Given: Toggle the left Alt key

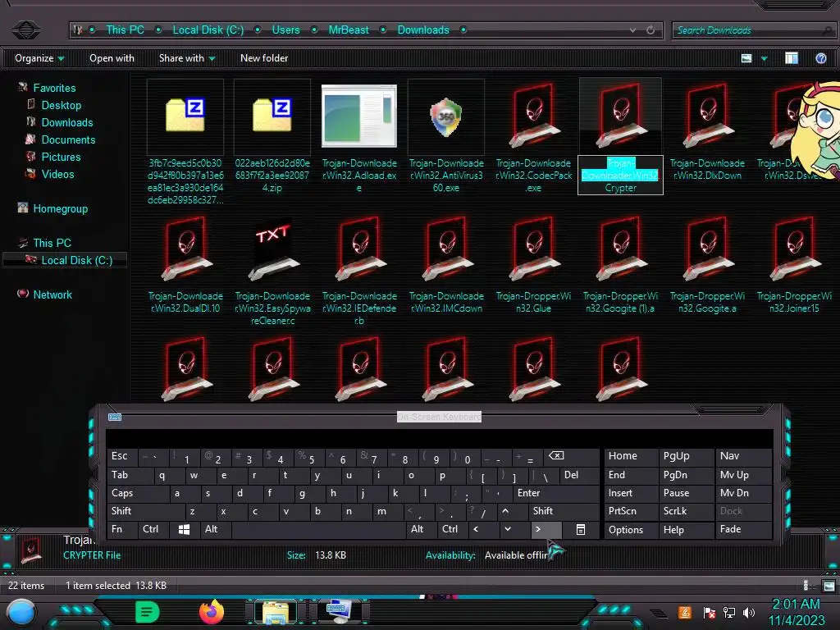Looking at the screenshot, I should 215,529.
